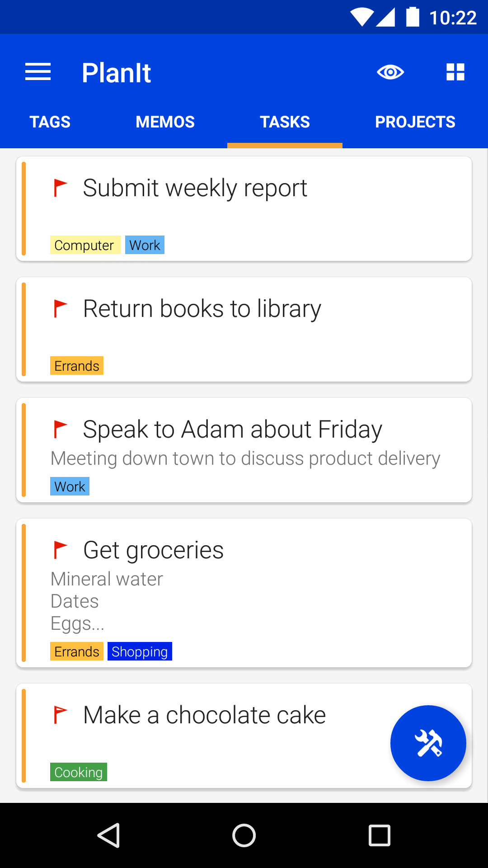This screenshot has height=868, width=488.
Task: Select the yellow Computer tag
Action: coord(85,245)
